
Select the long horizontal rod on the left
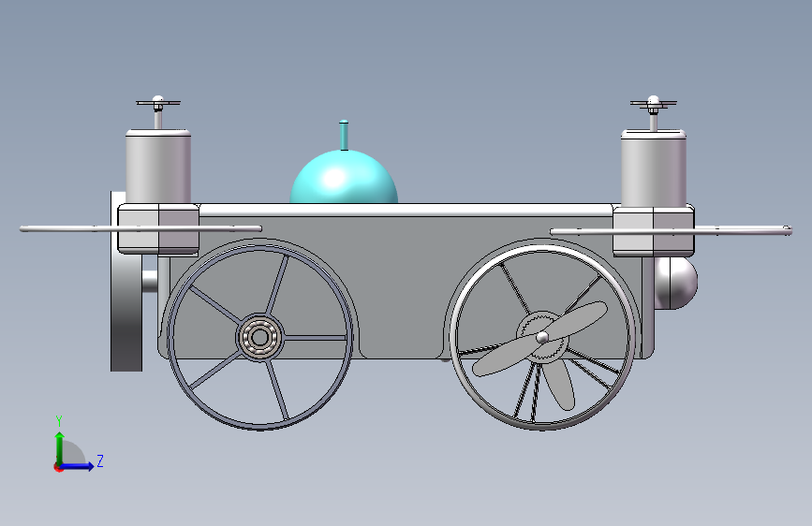140,228
